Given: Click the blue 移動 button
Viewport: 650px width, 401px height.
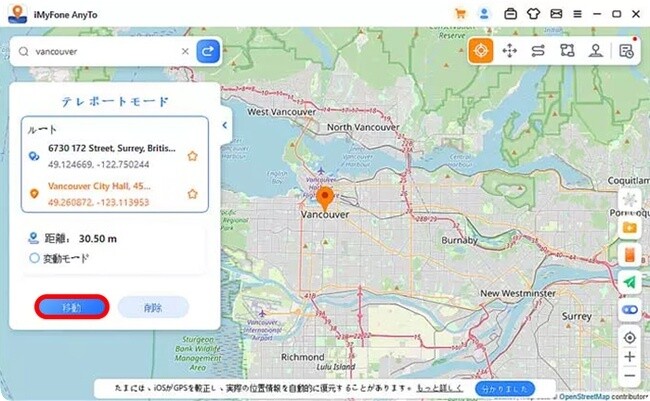Looking at the screenshot, I should (x=72, y=307).
